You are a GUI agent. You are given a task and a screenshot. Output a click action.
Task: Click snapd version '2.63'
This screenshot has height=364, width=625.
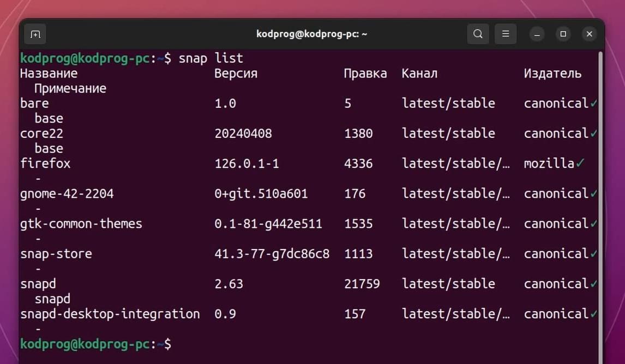tap(229, 284)
